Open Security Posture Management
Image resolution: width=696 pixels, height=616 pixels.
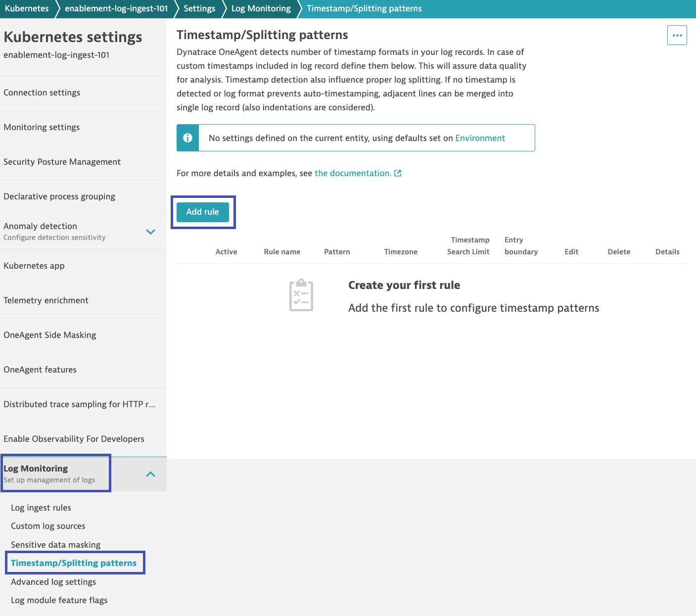[83, 162]
